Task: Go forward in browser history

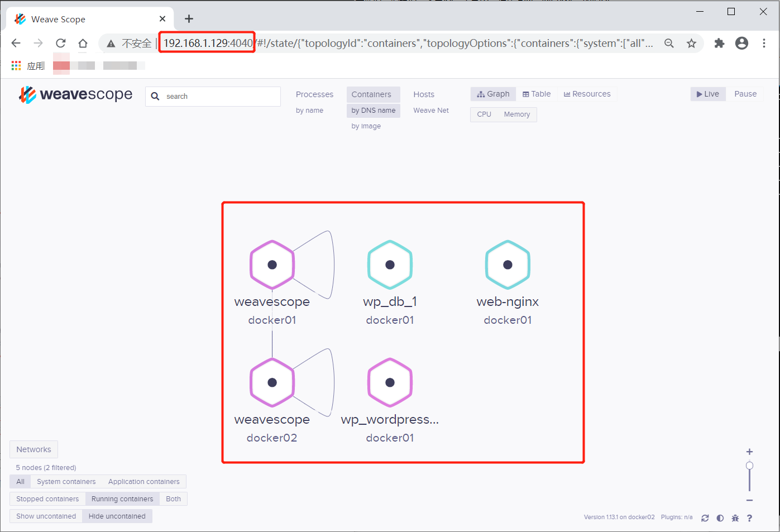Action: (38, 43)
